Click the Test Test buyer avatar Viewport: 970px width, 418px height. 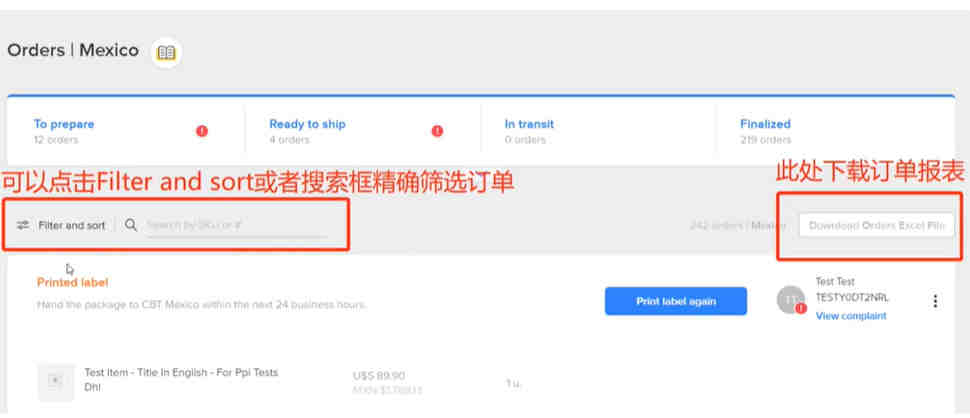[x=791, y=300]
